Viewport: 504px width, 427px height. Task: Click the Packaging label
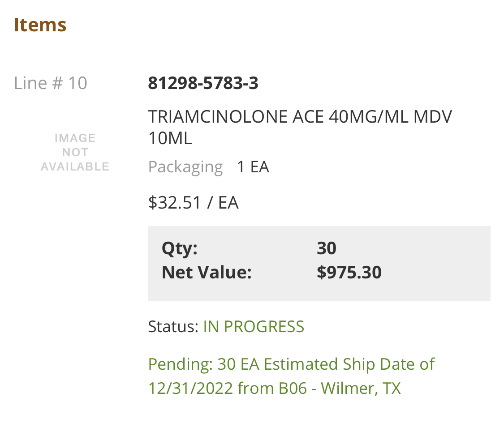click(x=185, y=167)
